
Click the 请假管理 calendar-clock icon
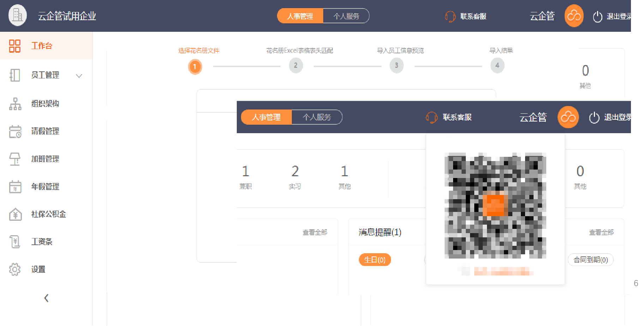pyautogui.click(x=15, y=131)
